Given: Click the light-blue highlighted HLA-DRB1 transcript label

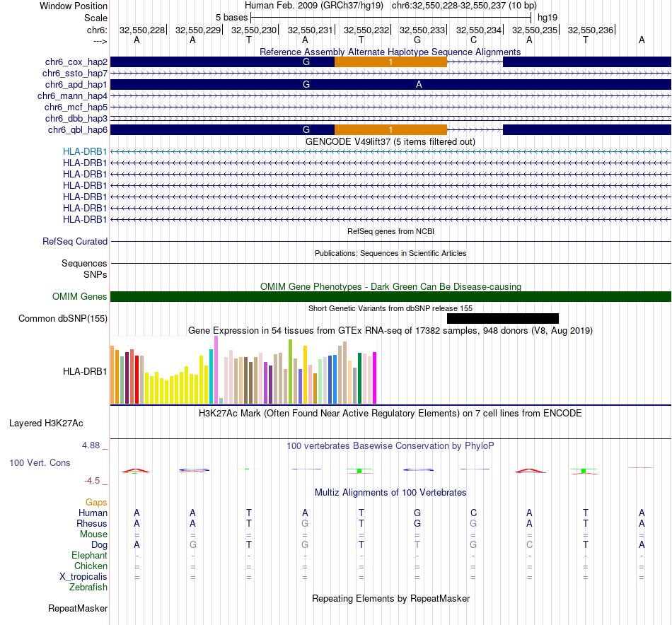Looking at the screenshot, I should coord(84,151).
